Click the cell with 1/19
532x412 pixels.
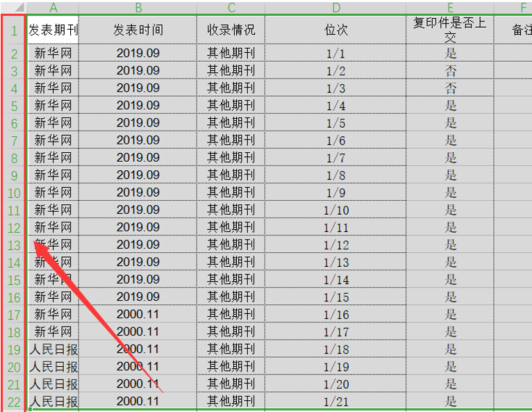pyautogui.click(x=335, y=367)
